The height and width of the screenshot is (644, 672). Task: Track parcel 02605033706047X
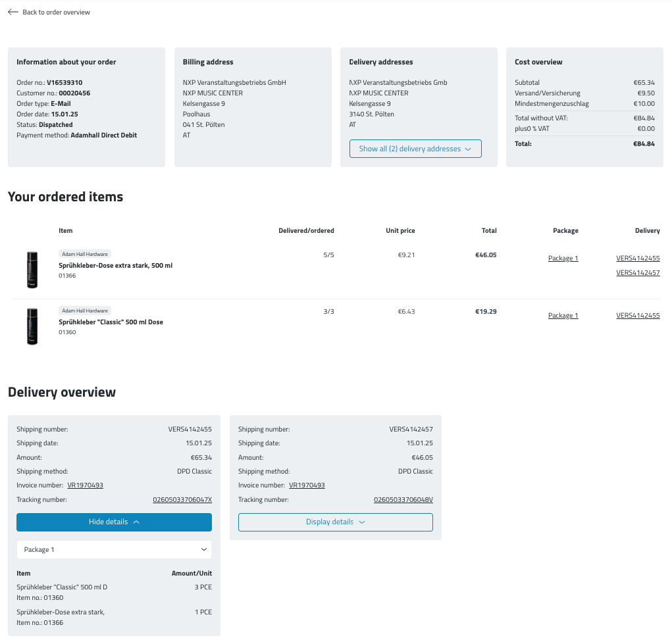click(x=182, y=500)
